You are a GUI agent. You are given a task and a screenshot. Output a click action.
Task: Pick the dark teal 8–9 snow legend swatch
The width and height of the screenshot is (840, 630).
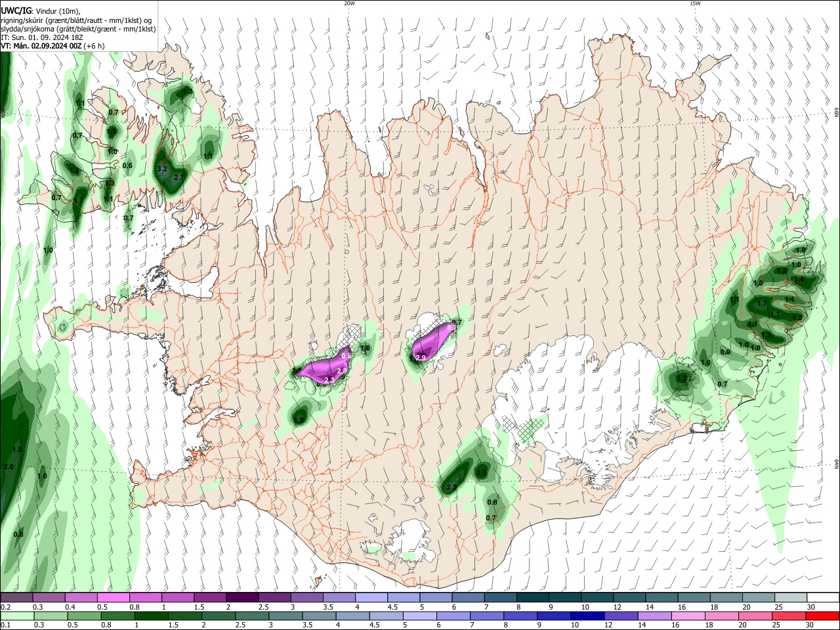(532, 597)
